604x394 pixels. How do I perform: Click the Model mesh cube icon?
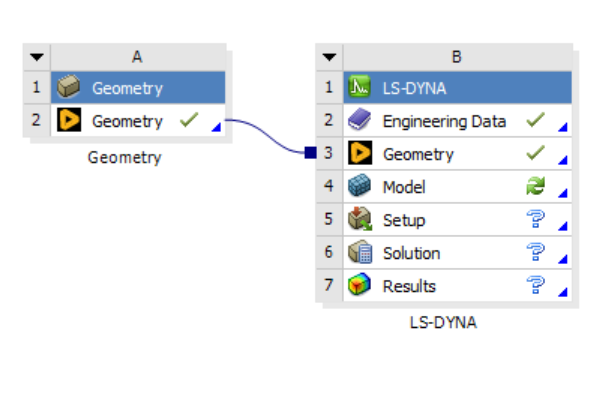point(359,186)
